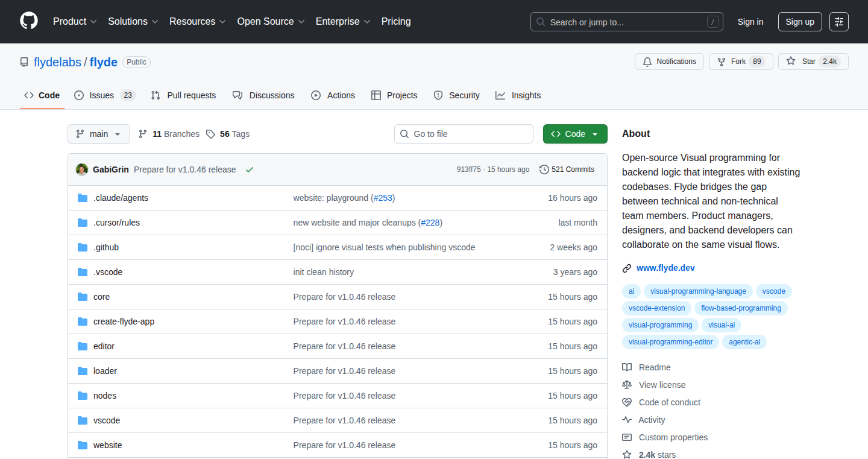
Task: Expand the Enterprise menu
Action: 343,22
